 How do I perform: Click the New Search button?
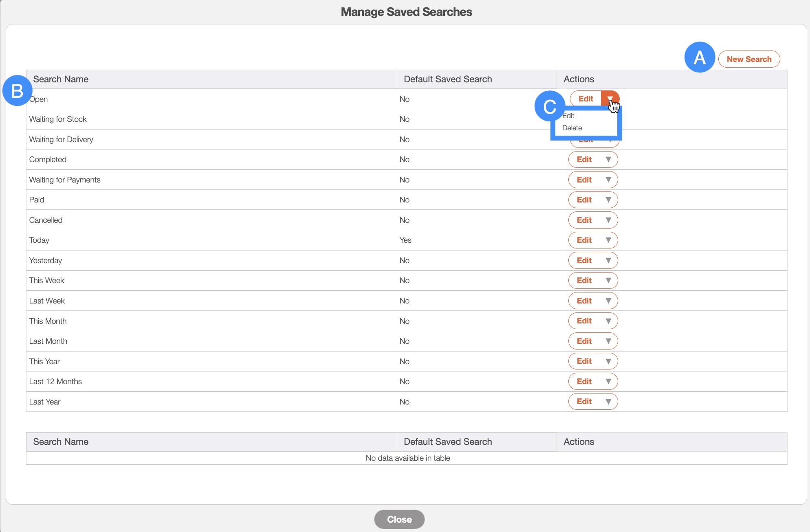(748, 59)
